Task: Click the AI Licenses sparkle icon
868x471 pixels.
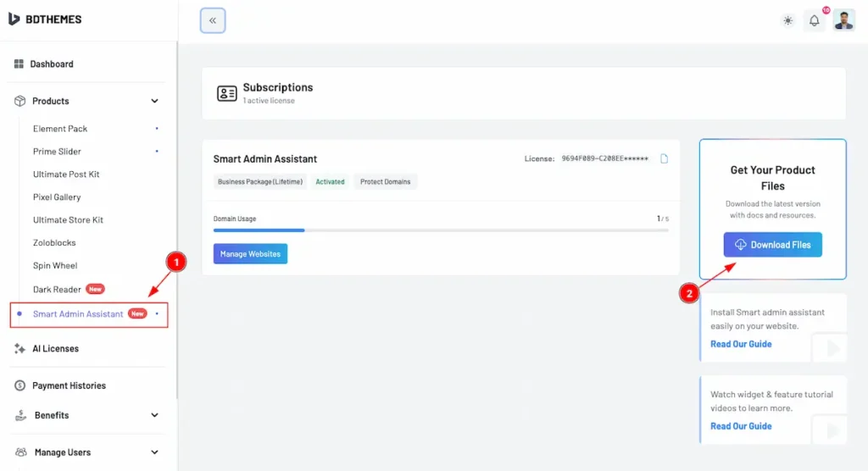Action: pyautogui.click(x=20, y=348)
